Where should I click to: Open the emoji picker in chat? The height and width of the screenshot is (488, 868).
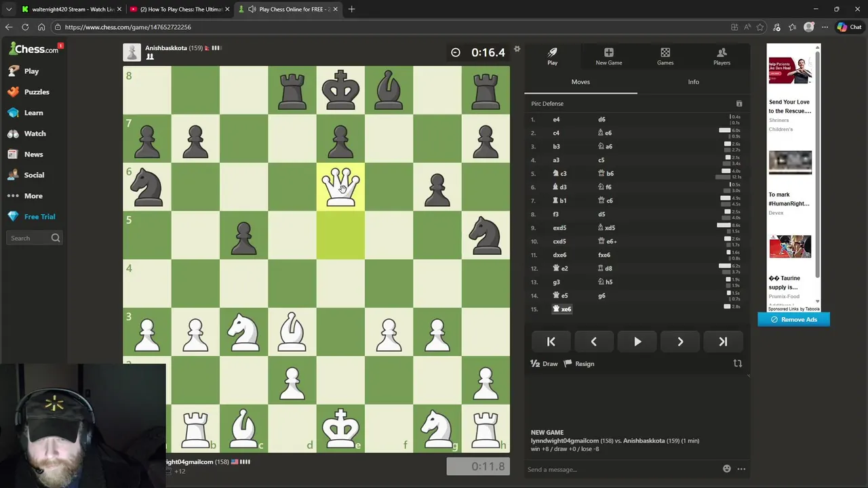click(726, 469)
